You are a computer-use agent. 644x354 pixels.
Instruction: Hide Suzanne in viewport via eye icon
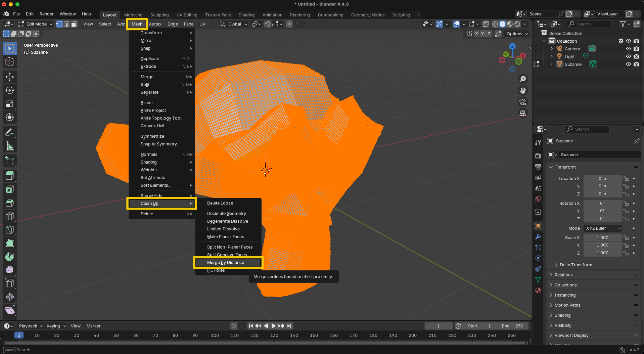click(629, 64)
